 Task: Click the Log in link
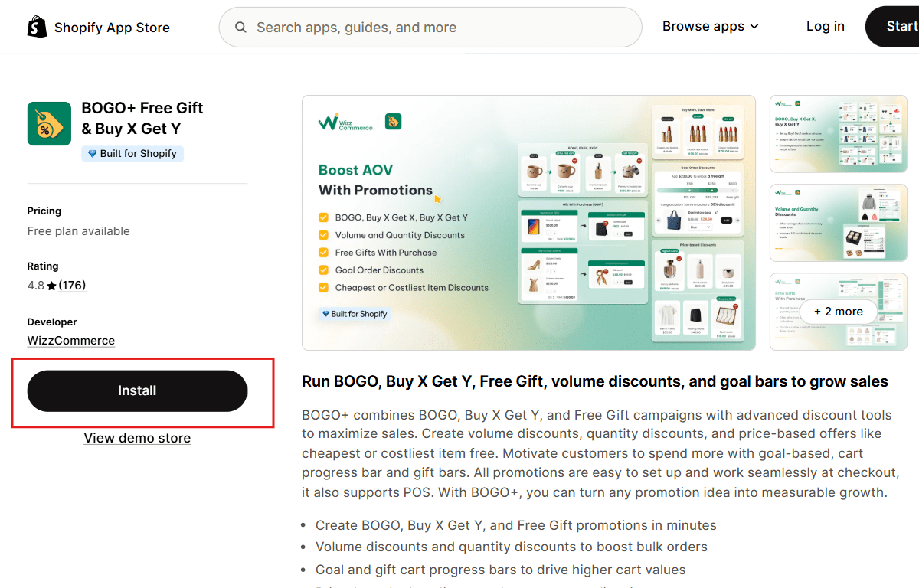click(x=826, y=26)
